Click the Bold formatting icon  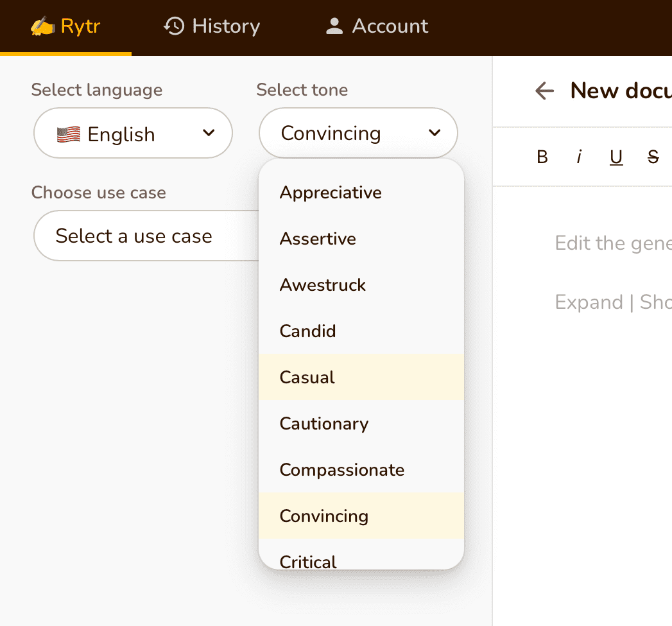pos(542,157)
